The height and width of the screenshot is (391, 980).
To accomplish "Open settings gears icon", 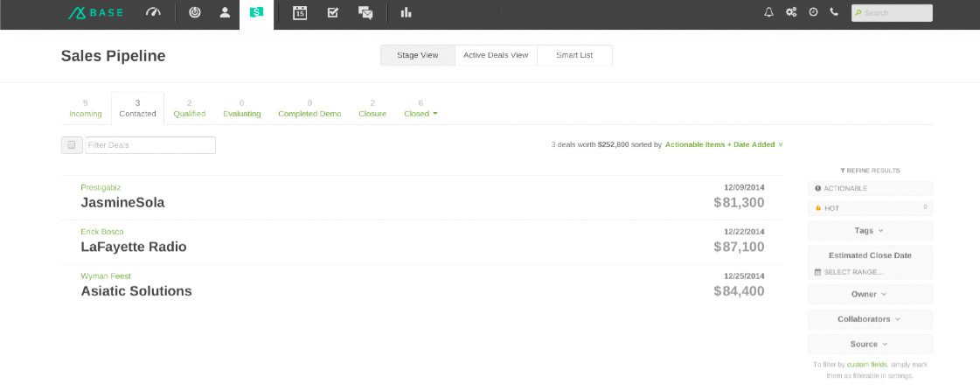I will (791, 12).
